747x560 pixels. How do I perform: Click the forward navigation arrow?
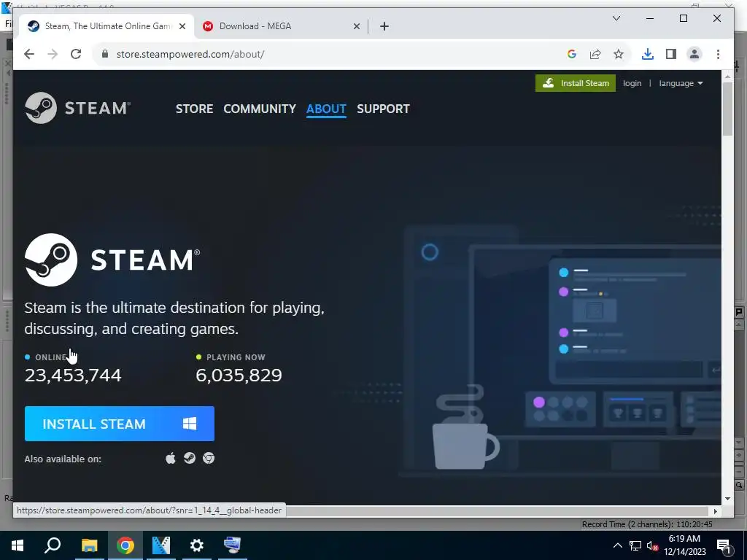pos(53,54)
